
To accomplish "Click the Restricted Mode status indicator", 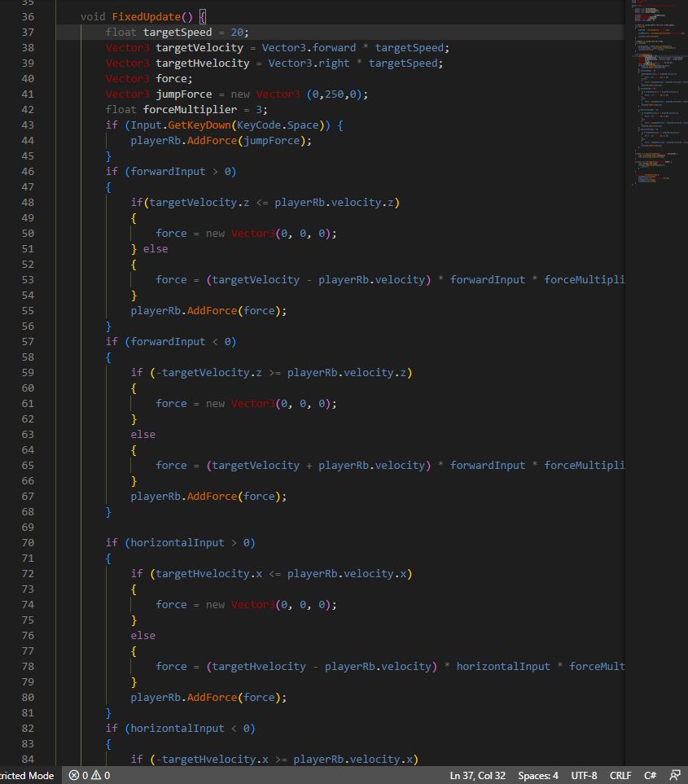I will 27,775.
